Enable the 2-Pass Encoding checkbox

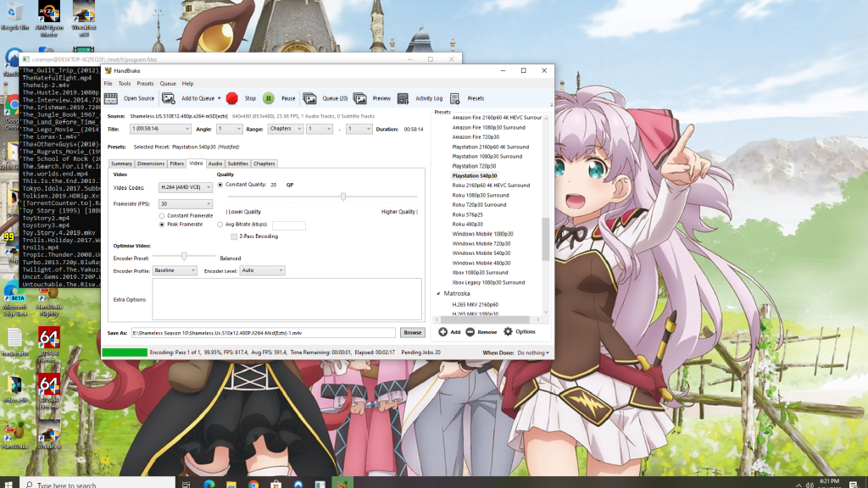coord(234,236)
